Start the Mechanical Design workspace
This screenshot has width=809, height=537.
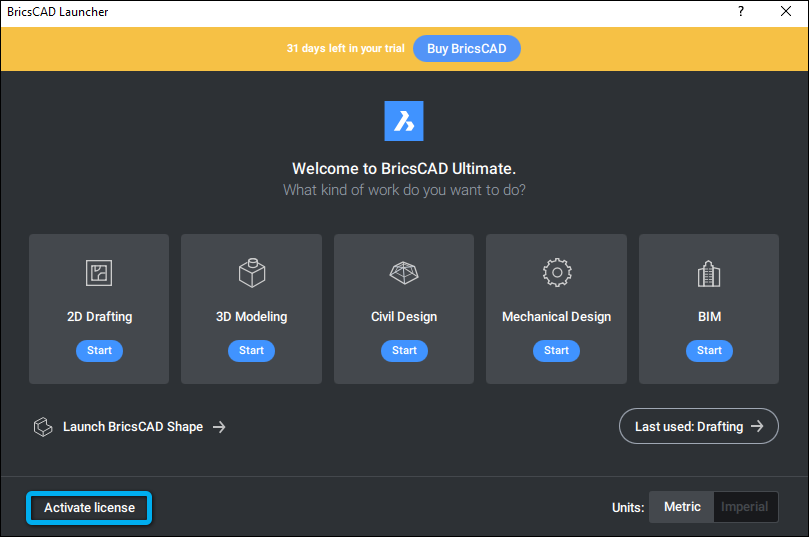coord(556,351)
